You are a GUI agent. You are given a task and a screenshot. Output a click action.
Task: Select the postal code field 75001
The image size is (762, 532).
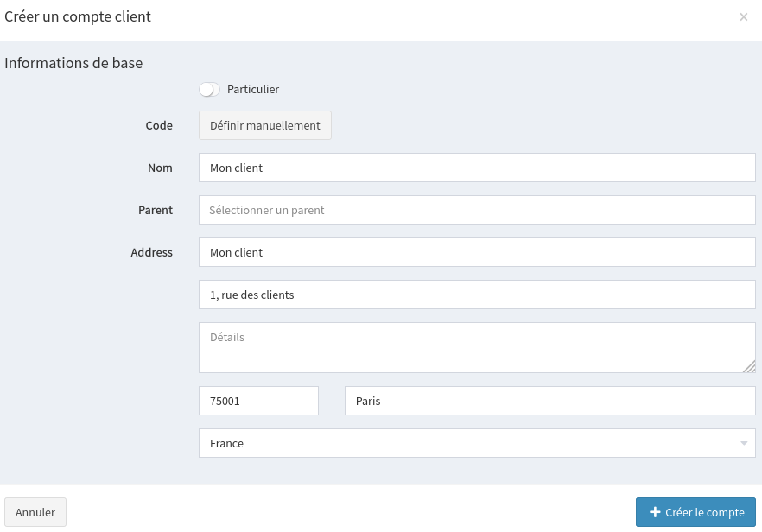[x=258, y=401]
